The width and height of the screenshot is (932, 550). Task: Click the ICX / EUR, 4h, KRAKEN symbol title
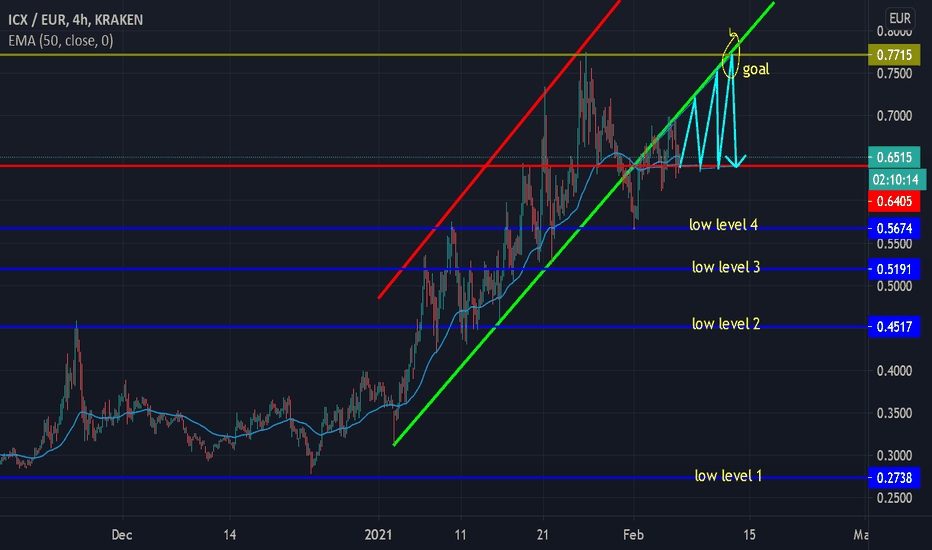click(75, 20)
